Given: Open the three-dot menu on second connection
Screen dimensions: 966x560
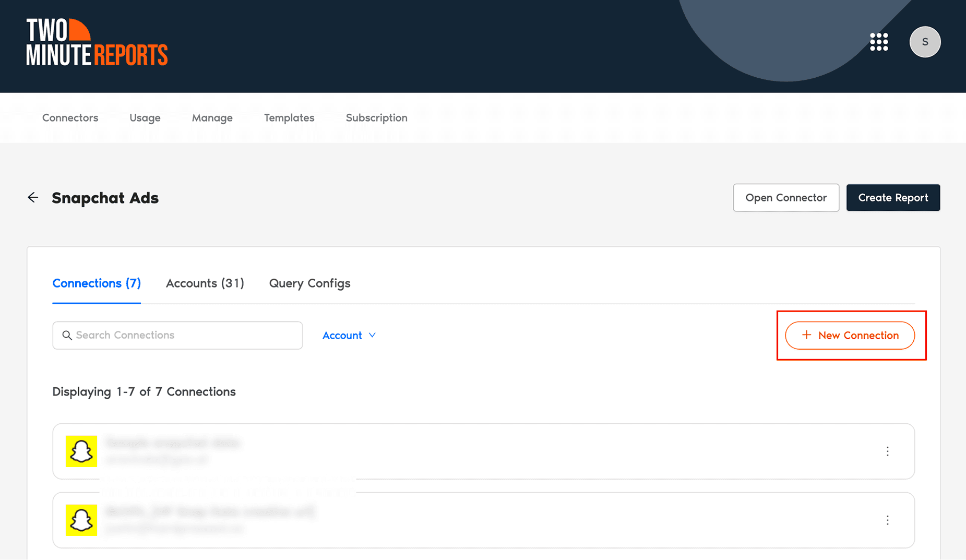Looking at the screenshot, I should click(x=888, y=520).
